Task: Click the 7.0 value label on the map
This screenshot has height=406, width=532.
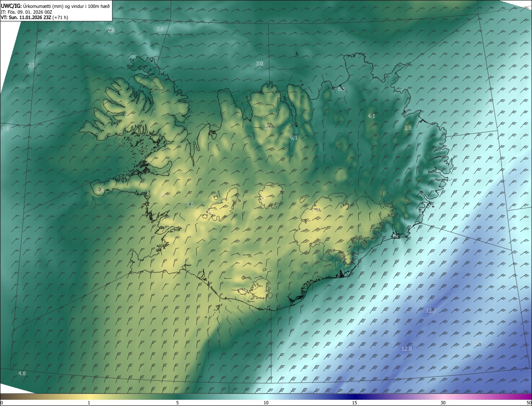Action: click(x=259, y=64)
